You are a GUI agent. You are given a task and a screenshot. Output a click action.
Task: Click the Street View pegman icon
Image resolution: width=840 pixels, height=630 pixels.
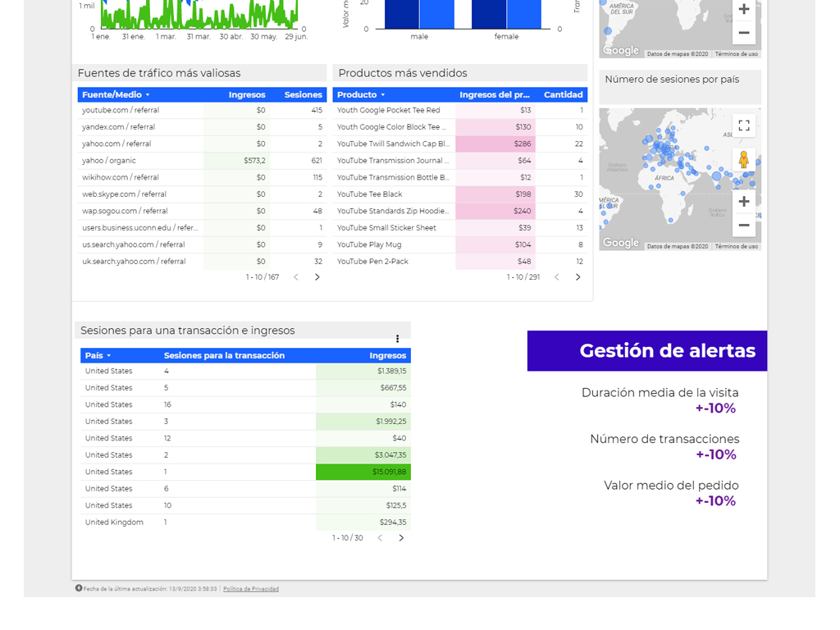tap(743, 159)
